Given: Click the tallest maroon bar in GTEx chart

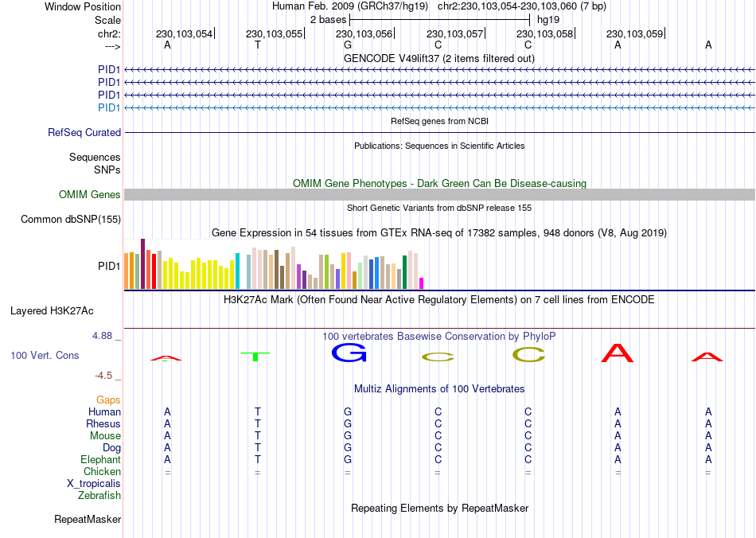Looking at the screenshot, I should coord(142,263).
